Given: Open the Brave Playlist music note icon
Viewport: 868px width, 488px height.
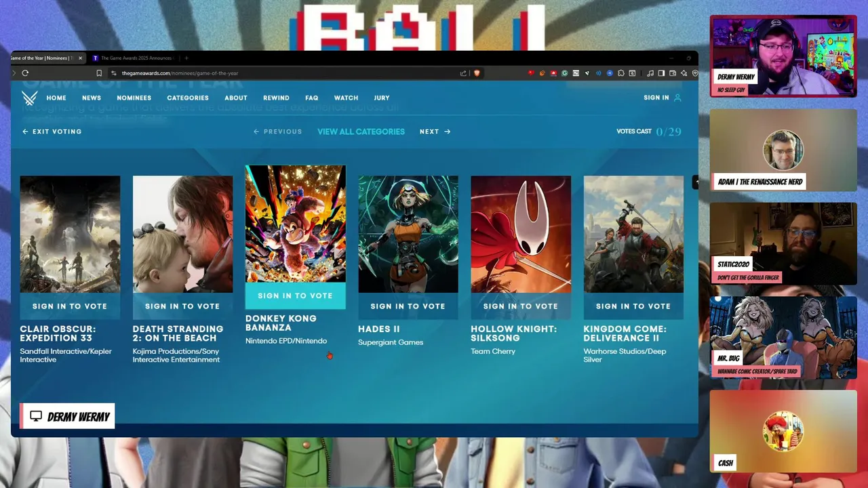Looking at the screenshot, I should pyautogui.click(x=650, y=73).
